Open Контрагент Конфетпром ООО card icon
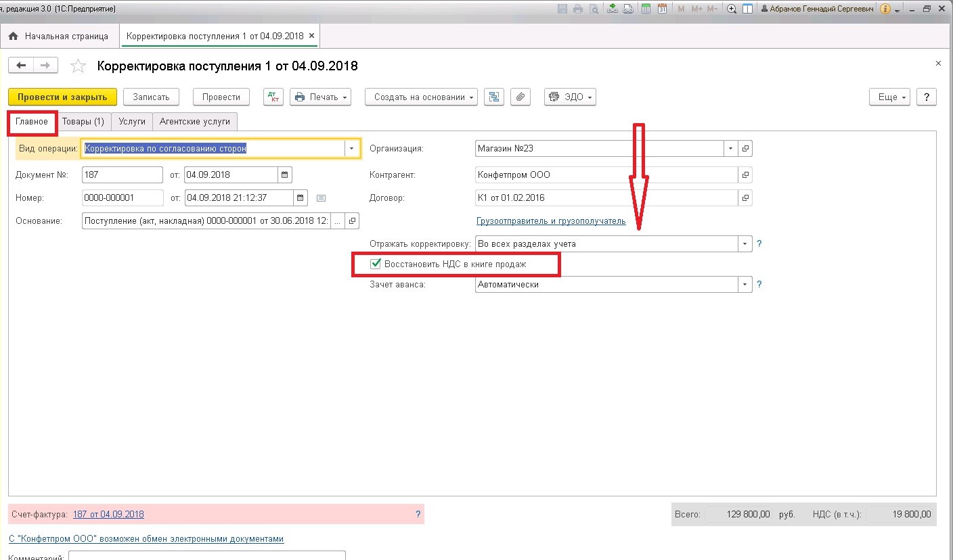Image resolution: width=953 pixels, height=560 pixels. pyautogui.click(x=745, y=174)
